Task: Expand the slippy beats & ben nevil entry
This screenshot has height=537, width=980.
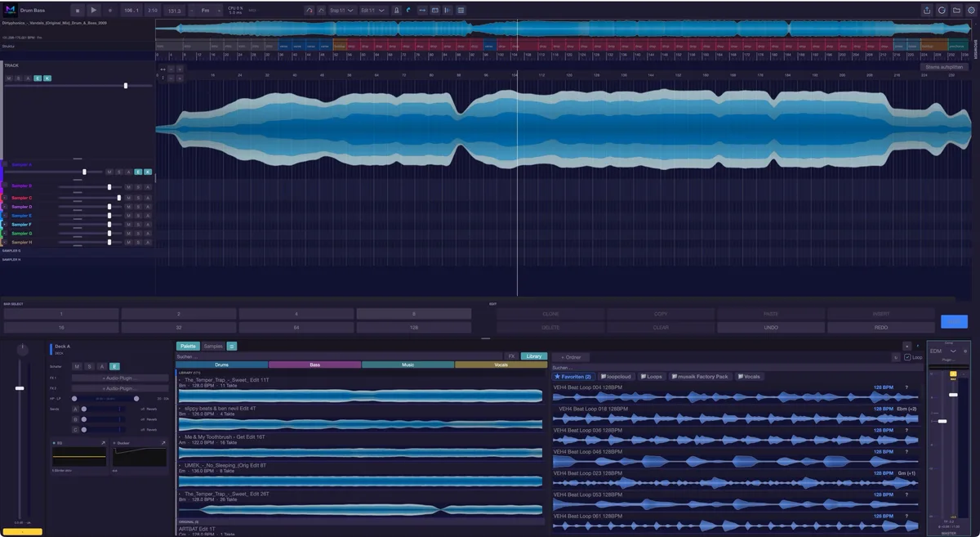Action: coord(180,409)
